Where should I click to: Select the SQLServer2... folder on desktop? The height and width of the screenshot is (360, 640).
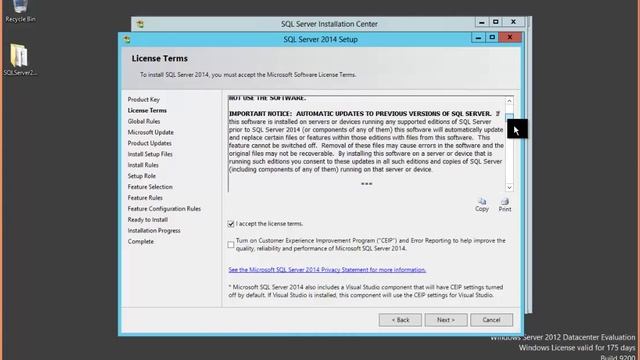pyautogui.click(x=20, y=59)
